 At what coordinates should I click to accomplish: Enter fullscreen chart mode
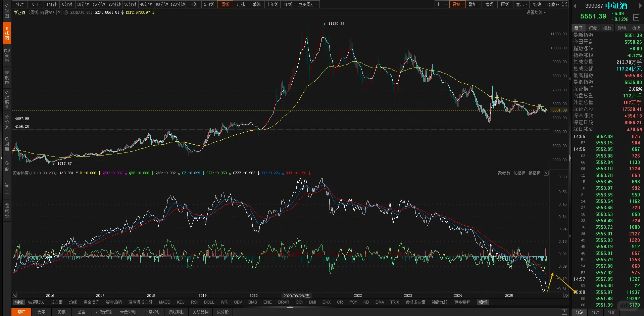click(x=565, y=4)
